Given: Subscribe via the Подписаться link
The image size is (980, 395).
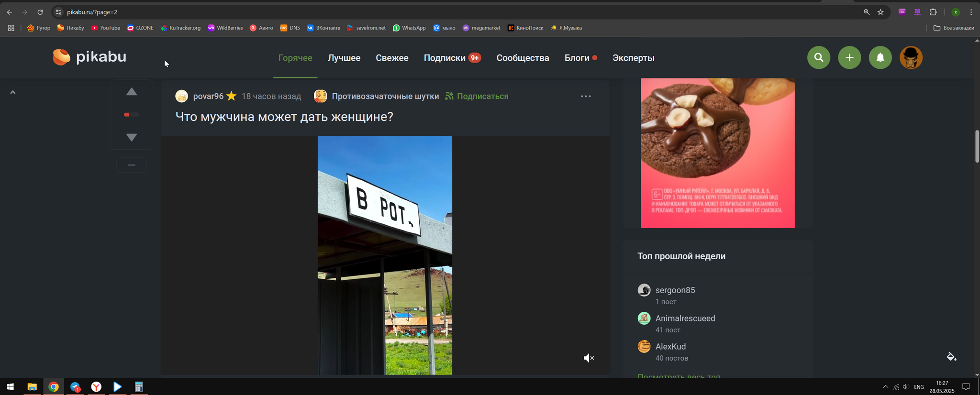Looking at the screenshot, I should point(482,97).
